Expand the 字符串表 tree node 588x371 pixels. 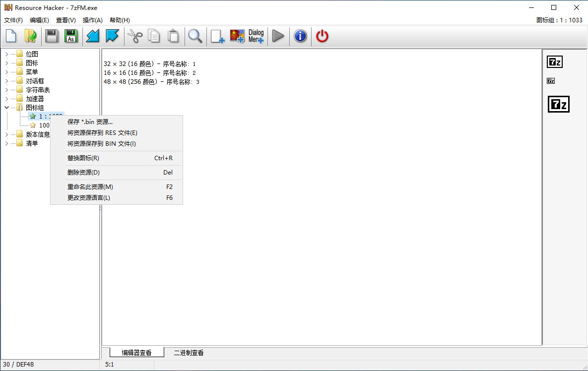coord(6,90)
